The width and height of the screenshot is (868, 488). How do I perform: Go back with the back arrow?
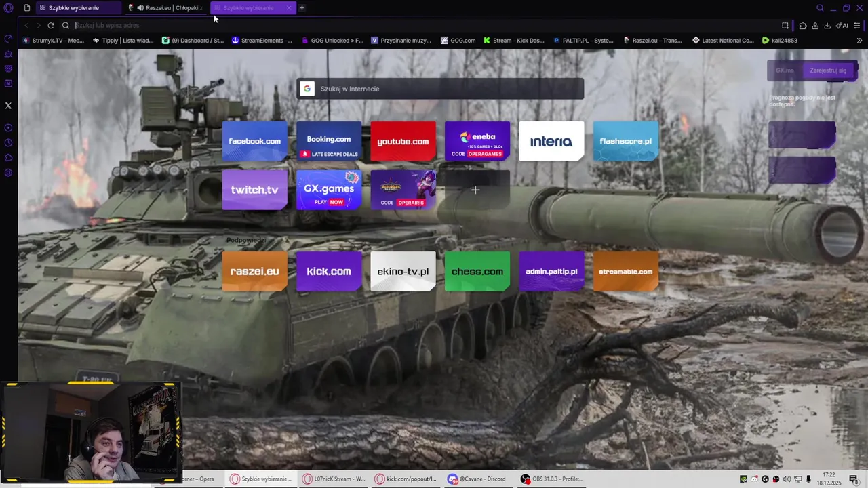click(26, 26)
